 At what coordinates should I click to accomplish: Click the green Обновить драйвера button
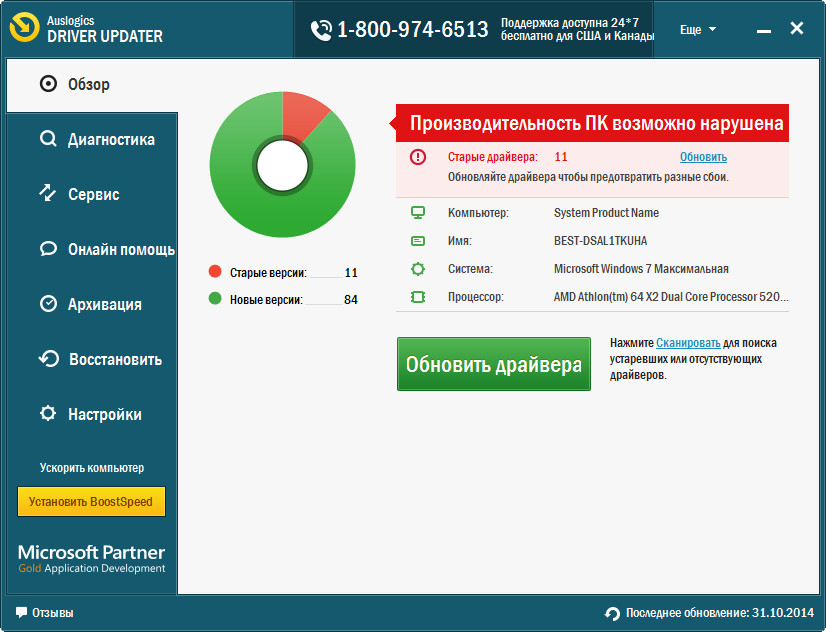pyautogui.click(x=494, y=364)
